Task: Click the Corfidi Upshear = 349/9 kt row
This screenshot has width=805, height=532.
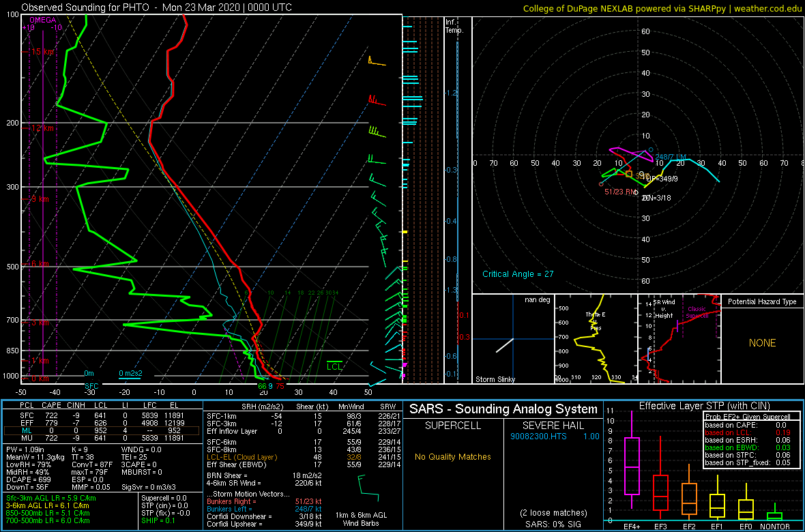Action: click(264, 524)
